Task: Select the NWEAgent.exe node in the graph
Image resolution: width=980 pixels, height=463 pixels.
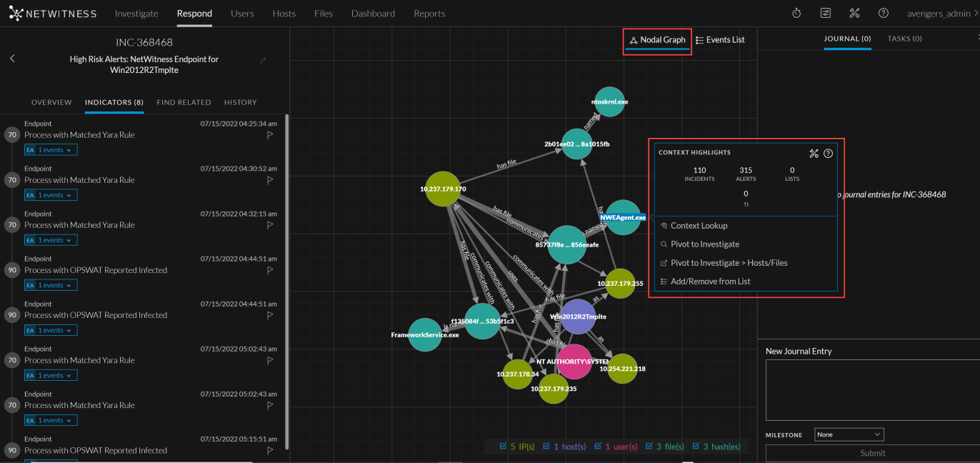Action: click(624, 217)
